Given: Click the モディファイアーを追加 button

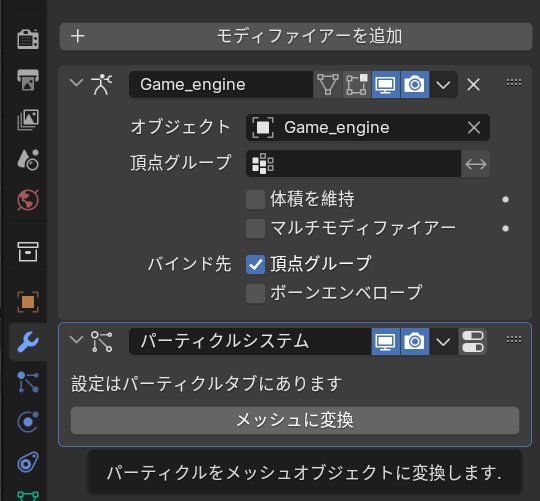Looking at the screenshot, I should point(296,36).
